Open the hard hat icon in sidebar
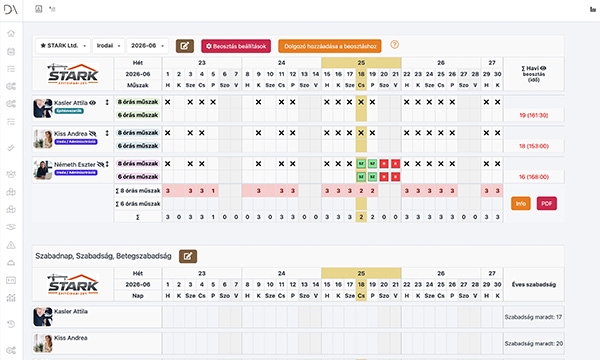600x360 pixels. [11, 262]
